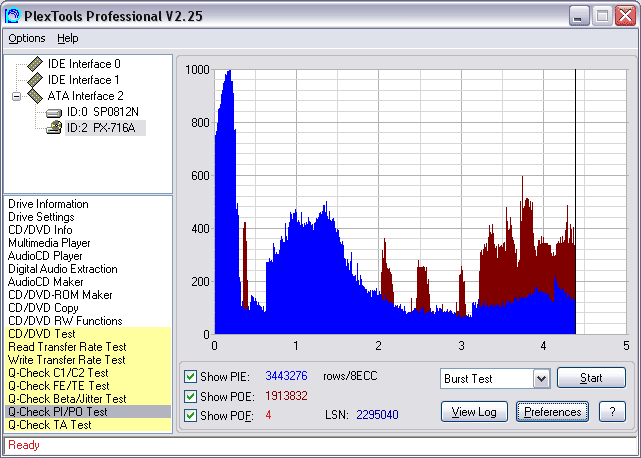Open the Help menu
The width and height of the screenshot is (641, 458).
click(67, 38)
